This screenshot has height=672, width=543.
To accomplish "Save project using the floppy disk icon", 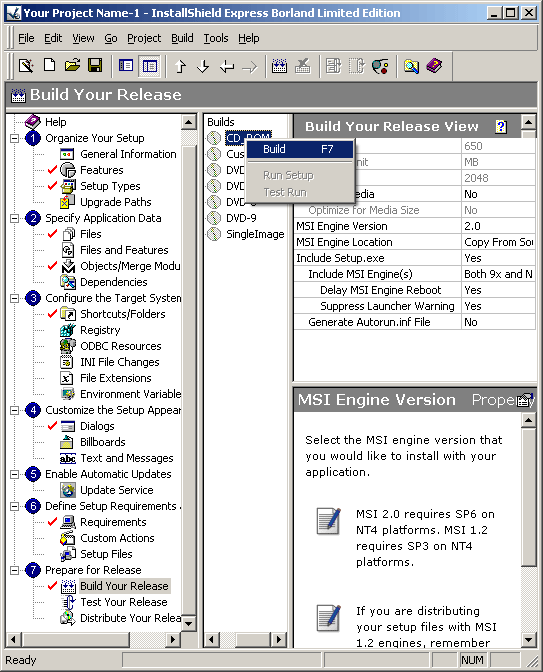I will 95,66.
